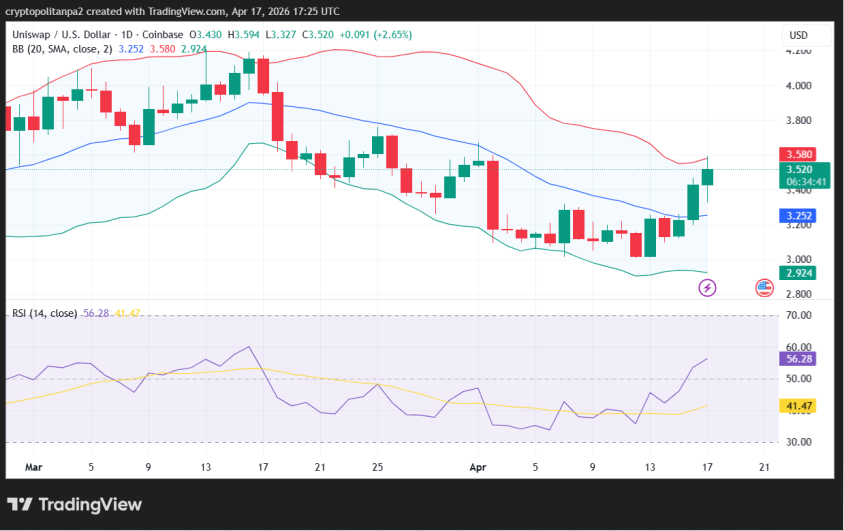Click the 4.000 level on the price scale
The width and height of the screenshot is (844, 531).
[x=798, y=86]
